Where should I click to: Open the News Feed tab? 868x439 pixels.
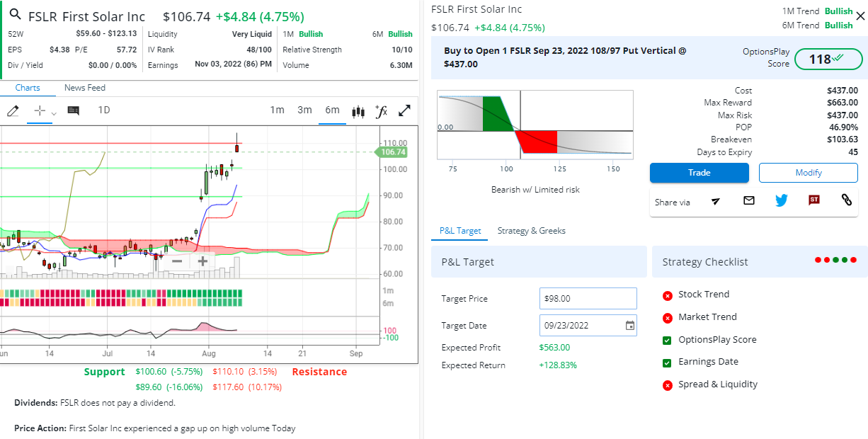[x=85, y=88]
